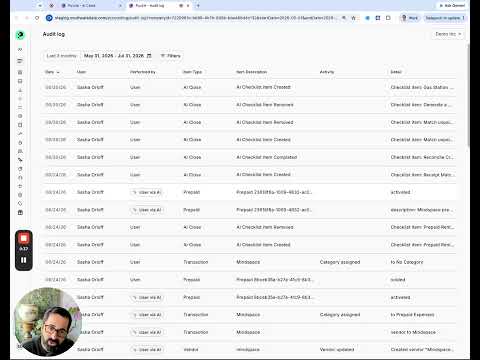Open a new browser tab
480x360 pixels.
[198, 6]
